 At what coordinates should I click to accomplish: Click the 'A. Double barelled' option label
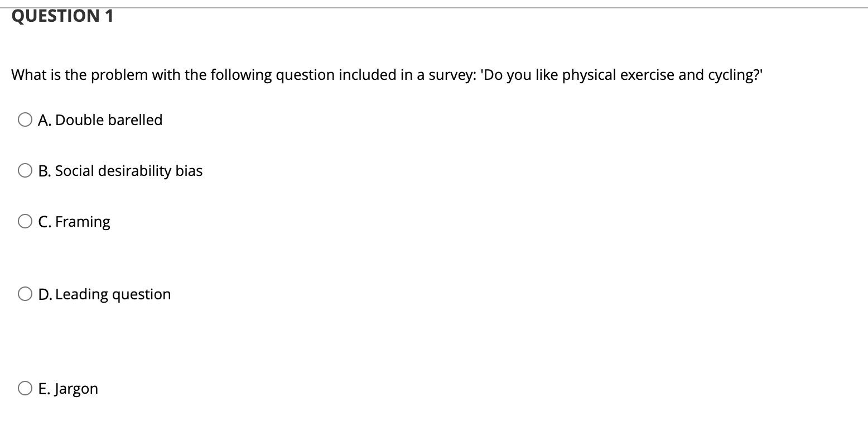pyautogui.click(x=100, y=120)
